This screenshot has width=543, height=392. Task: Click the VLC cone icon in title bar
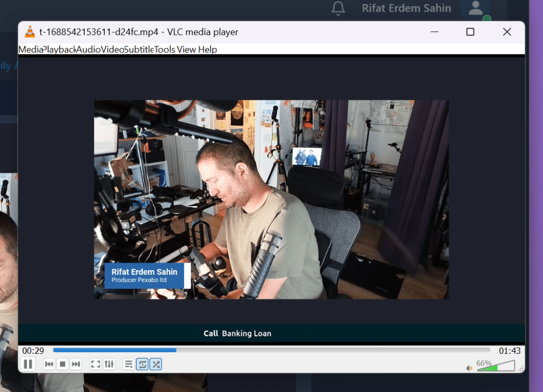(x=30, y=31)
